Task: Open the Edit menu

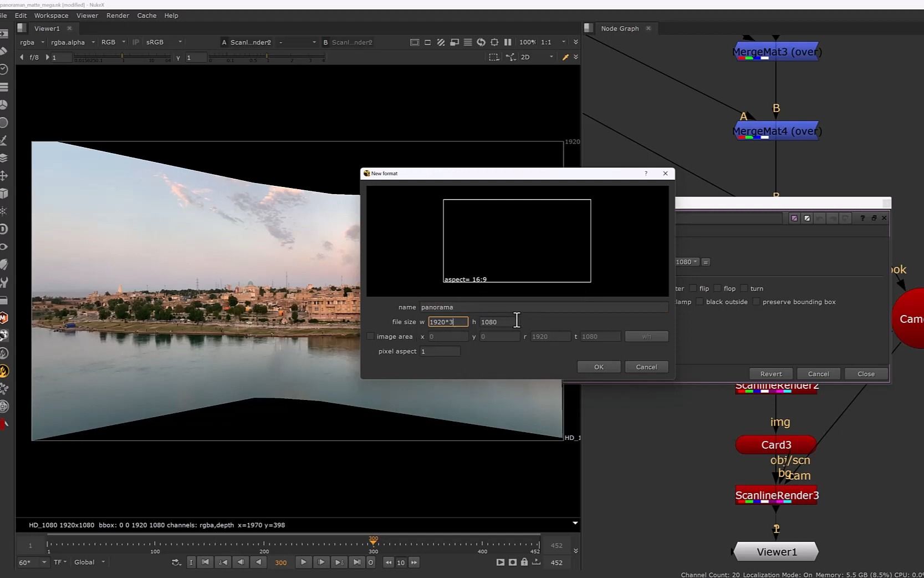Action: 21,16
